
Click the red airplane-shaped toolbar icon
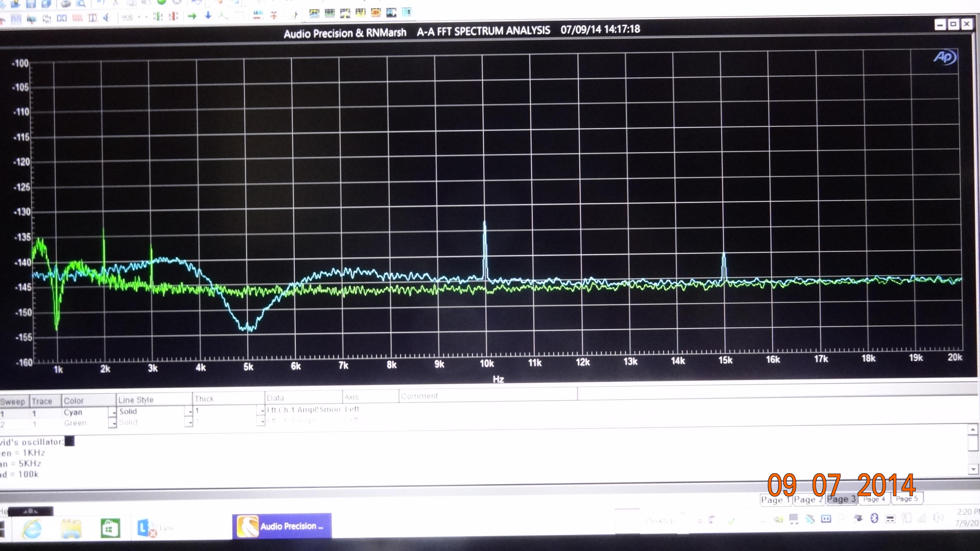[x=274, y=15]
